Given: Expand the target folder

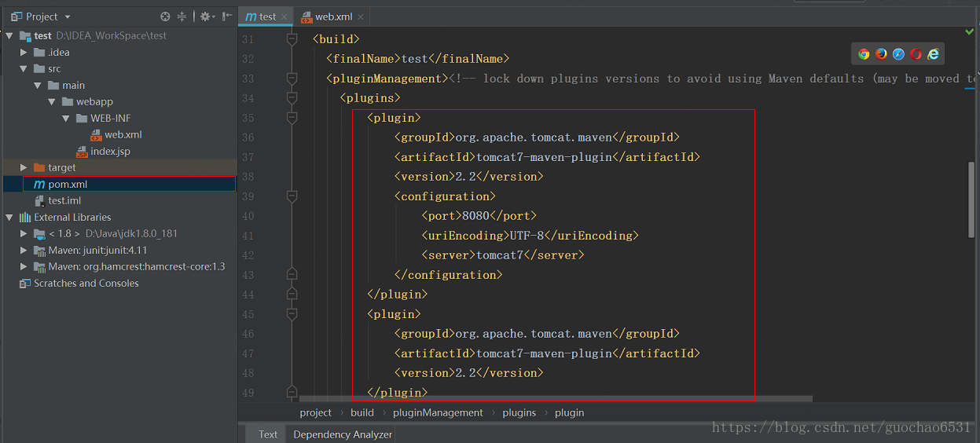Looking at the screenshot, I should click(x=24, y=167).
